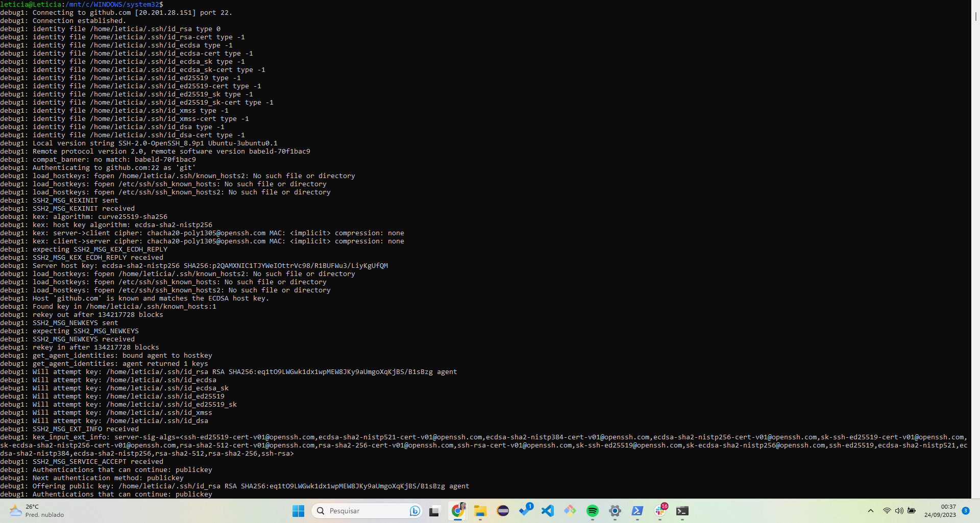980x523 pixels.
Task: Click 'Found key in known_hosts:1' line
Action: pyautogui.click(x=108, y=306)
